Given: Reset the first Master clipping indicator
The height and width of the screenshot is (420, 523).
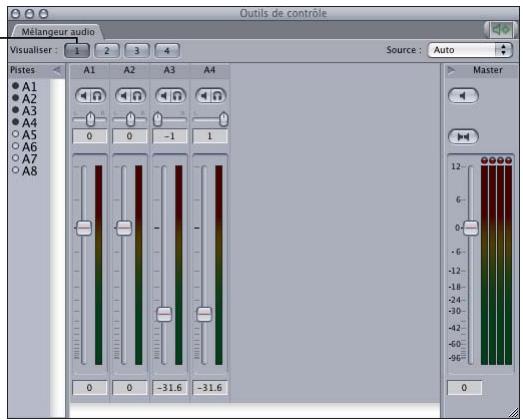Looking at the screenshot, I should [x=484, y=160].
